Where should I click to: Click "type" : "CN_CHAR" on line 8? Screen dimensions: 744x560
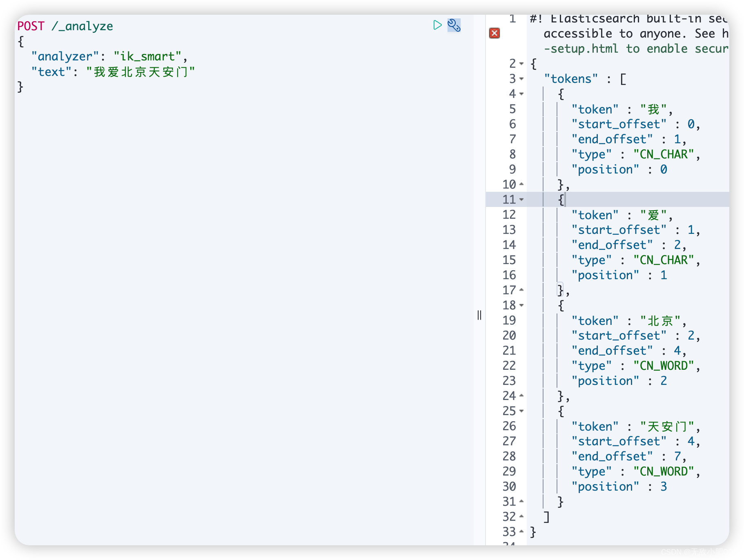(x=636, y=154)
